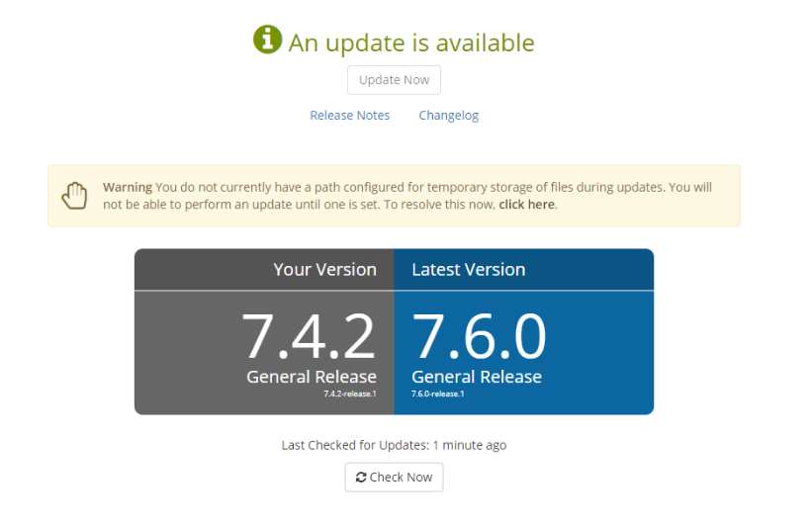Click the warning hand icon
Image resolution: width=812 pixels, height=526 pixels.
coord(74,196)
